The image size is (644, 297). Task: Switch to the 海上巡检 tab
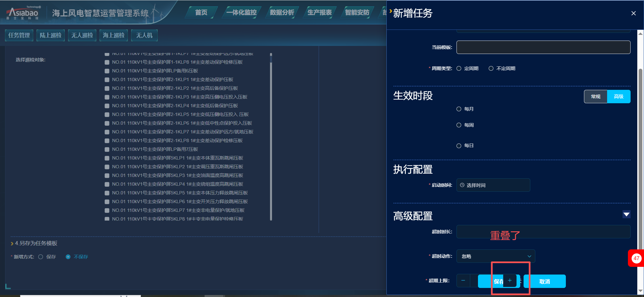tap(113, 35)
